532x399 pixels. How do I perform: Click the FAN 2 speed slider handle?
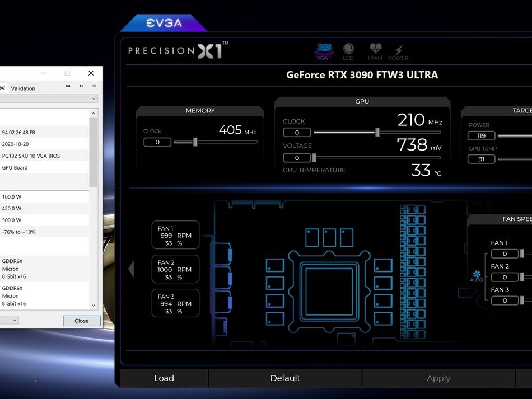(522, 277)
